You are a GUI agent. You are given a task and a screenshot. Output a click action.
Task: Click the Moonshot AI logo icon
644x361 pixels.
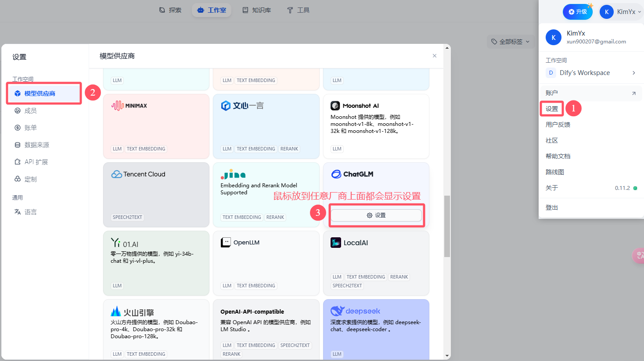click(335, 106)
